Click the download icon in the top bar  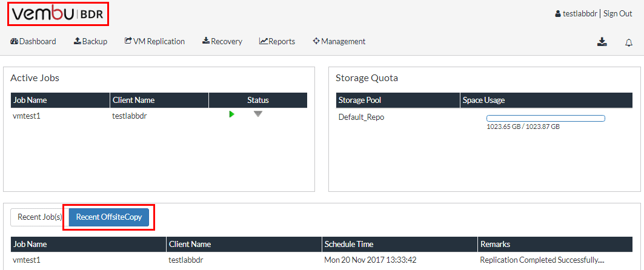coord(602,42)
